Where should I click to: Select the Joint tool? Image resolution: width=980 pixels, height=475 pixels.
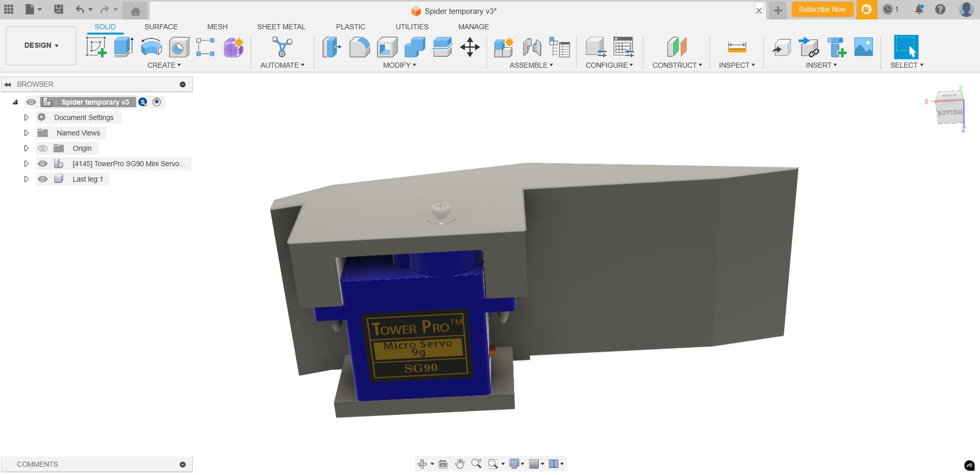tap(532, 47)
